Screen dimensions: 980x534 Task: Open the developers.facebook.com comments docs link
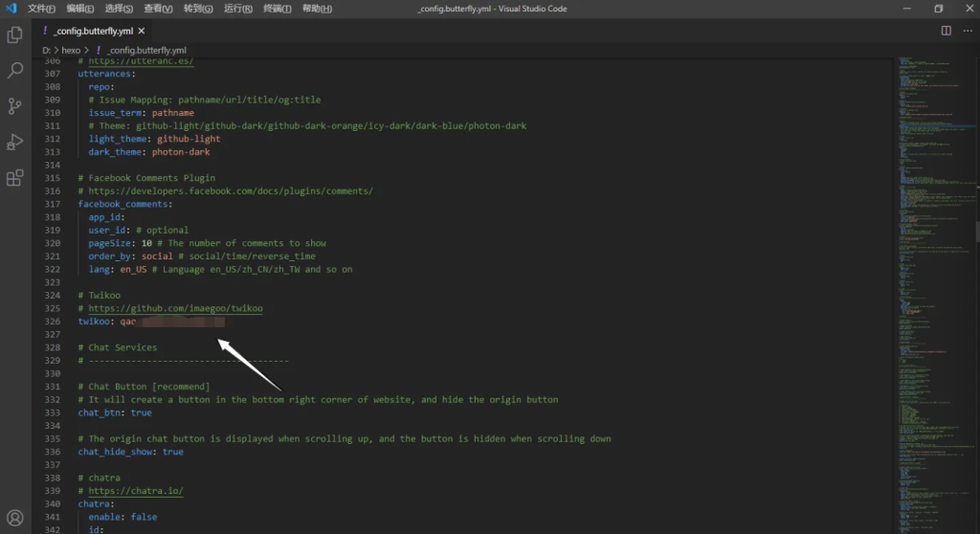[231, 191]
